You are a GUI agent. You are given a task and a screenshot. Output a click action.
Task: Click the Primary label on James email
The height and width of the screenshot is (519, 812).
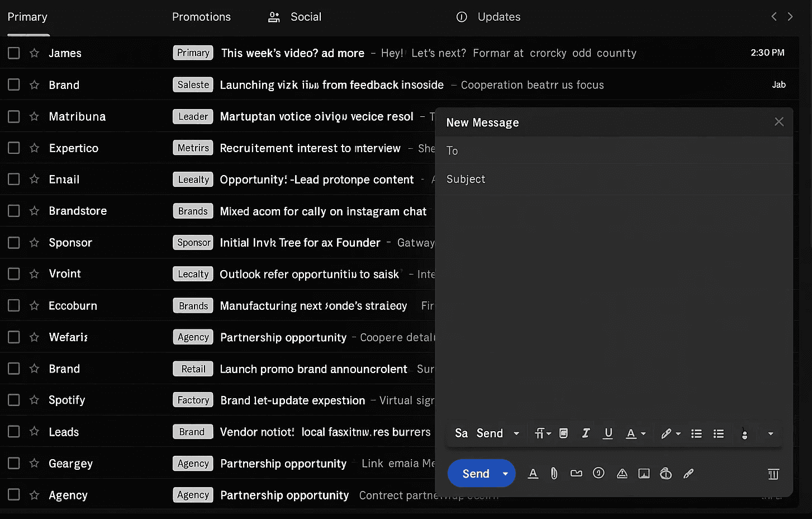pos(193,53)
